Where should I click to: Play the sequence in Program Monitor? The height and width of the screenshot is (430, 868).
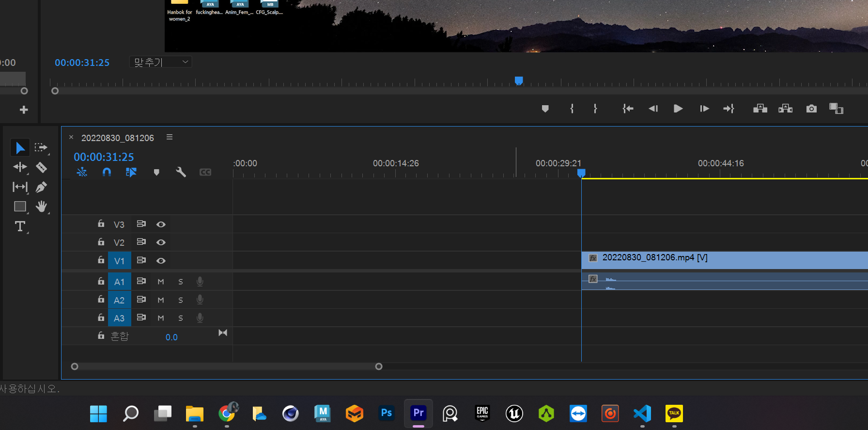click(678, 109)
